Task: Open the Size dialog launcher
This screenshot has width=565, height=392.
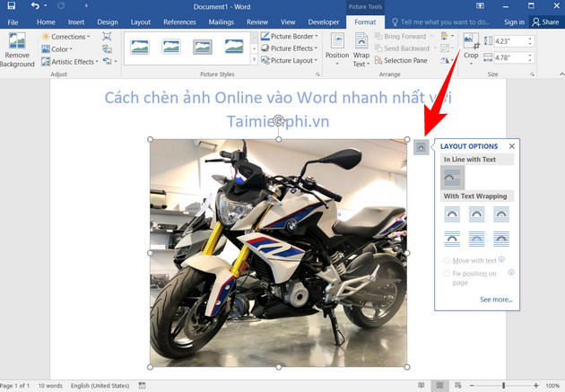Action: click(532, 74)
